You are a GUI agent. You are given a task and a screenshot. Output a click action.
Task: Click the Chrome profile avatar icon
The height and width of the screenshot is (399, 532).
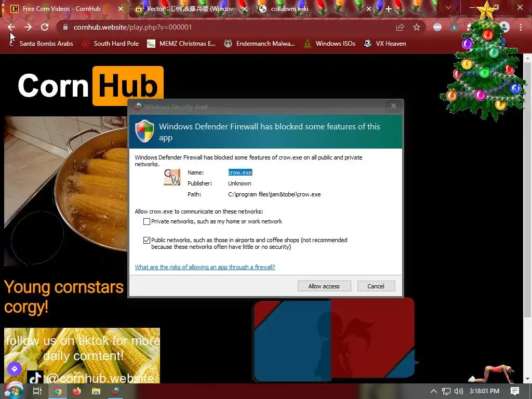click(x=504, y=27)
